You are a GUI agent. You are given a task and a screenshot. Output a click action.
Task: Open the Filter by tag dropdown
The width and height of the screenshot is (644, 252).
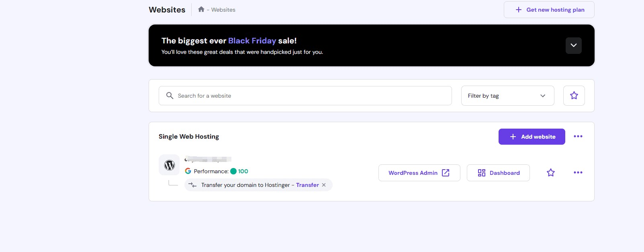(x=507, y=96)
